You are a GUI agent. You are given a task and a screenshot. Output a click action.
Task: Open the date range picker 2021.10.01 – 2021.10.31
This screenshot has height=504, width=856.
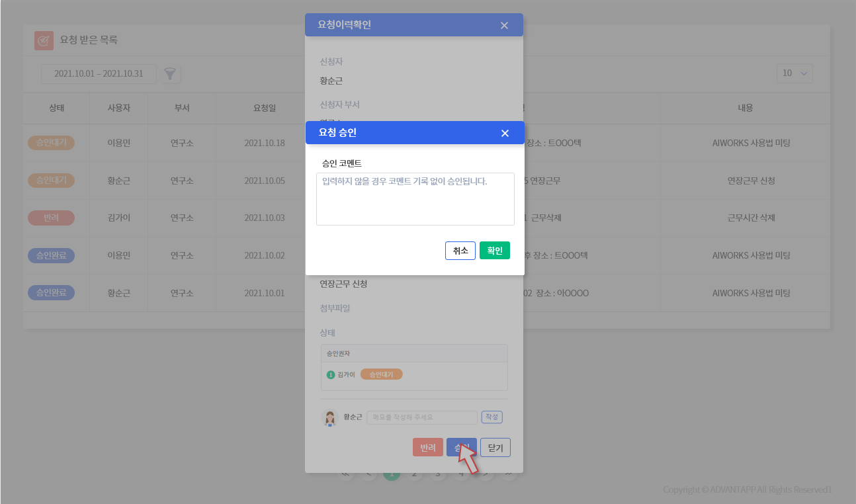tap(99, 74)
